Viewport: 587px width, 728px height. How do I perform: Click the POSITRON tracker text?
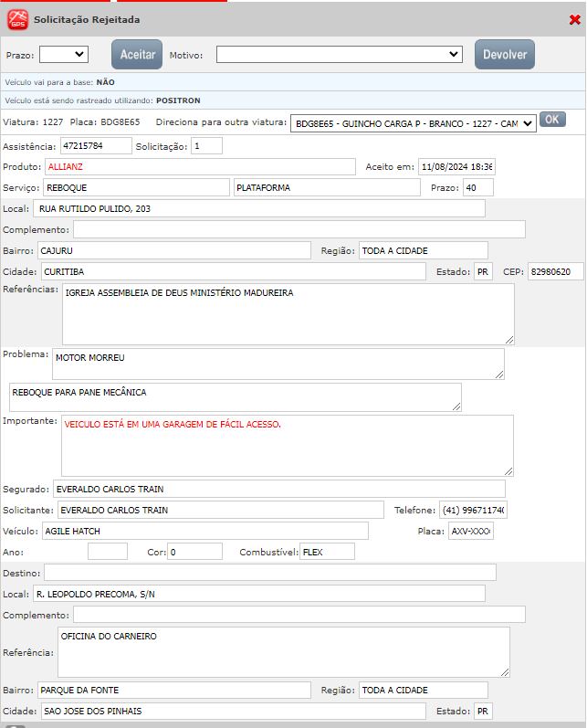coord(178,100)
